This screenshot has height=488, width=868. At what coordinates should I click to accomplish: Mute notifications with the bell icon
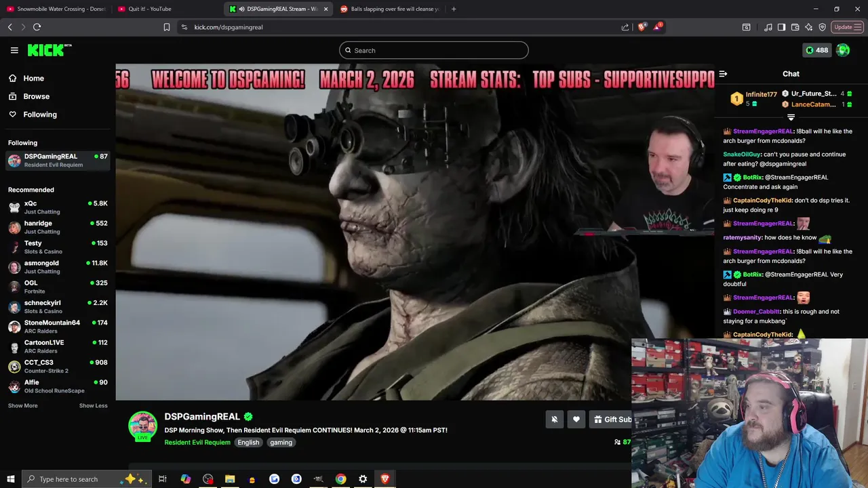(x=554, y=420)
